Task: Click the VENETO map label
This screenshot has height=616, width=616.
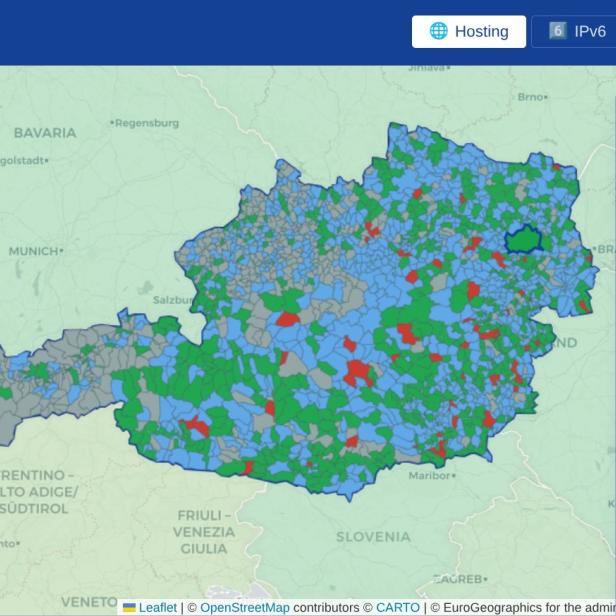Action: pyautogui.click(x=89, y=602)
